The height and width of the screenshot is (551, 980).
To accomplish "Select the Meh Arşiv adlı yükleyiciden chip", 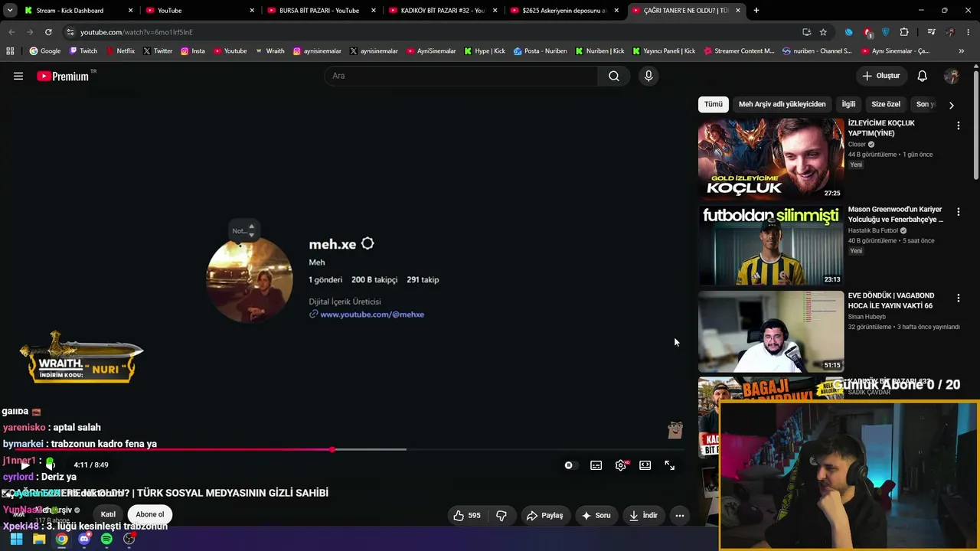I will [782, 104].
